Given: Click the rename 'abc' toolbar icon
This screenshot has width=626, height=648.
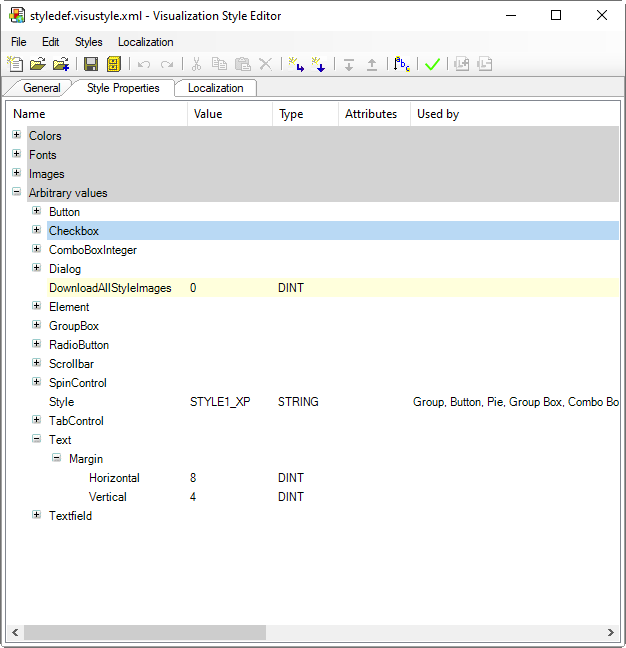Looking at the screenshot, I should point(402,64).
